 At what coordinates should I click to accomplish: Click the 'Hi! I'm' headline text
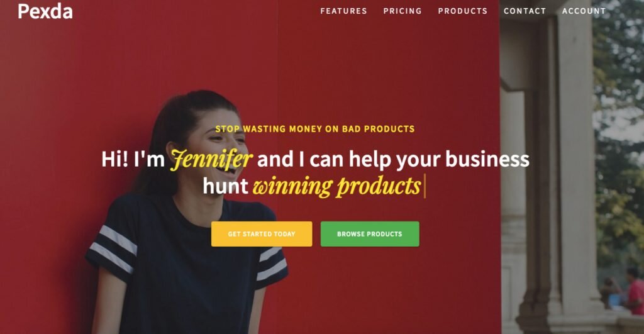pos(133,159)
